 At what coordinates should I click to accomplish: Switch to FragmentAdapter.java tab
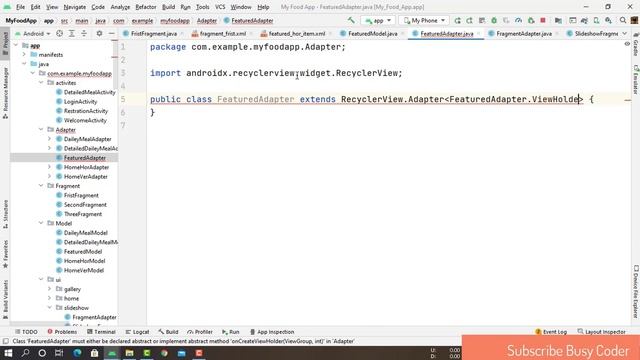click(x=524, y=33)
